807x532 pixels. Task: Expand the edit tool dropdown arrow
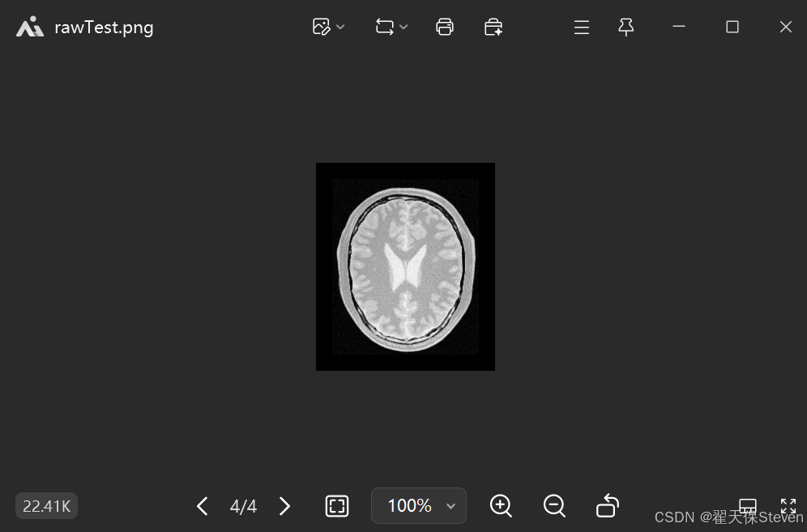[x=340, y=27]
